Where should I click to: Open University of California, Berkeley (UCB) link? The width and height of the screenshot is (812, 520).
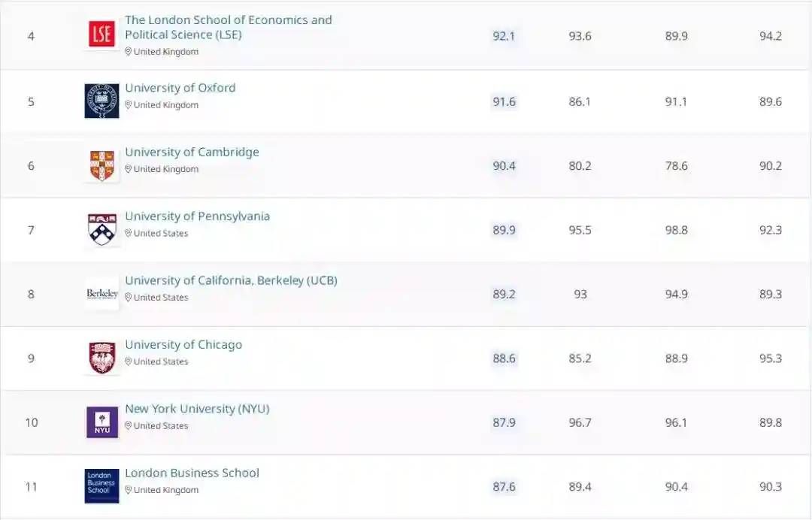[x=231, y=280]
